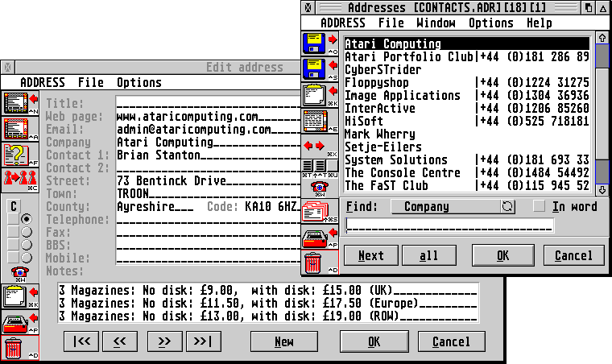Image resolution: width=612 pixels, height=364 pixels.
Task: Click the Title input field
Action: point(208,103)
